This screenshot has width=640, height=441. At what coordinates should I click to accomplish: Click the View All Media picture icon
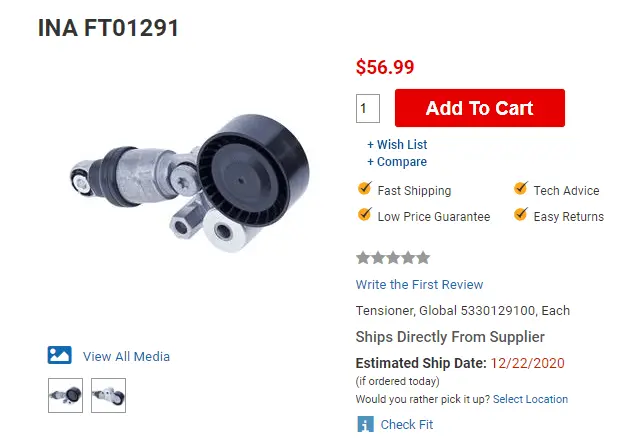(60, 355)
